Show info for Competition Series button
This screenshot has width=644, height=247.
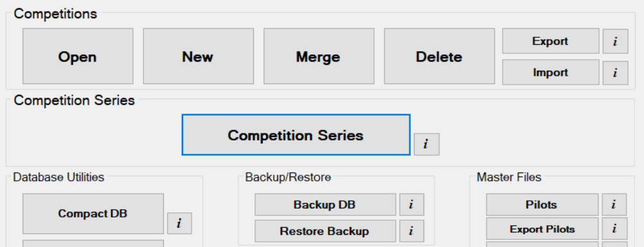click(426, 144)
